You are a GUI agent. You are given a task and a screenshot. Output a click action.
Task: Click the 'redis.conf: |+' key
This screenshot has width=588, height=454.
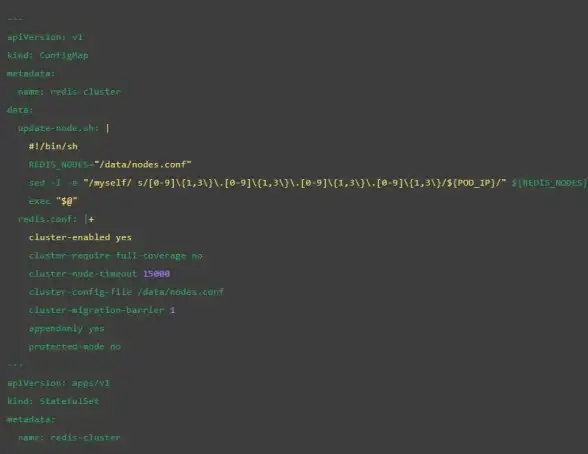click(x=56, y=219)
